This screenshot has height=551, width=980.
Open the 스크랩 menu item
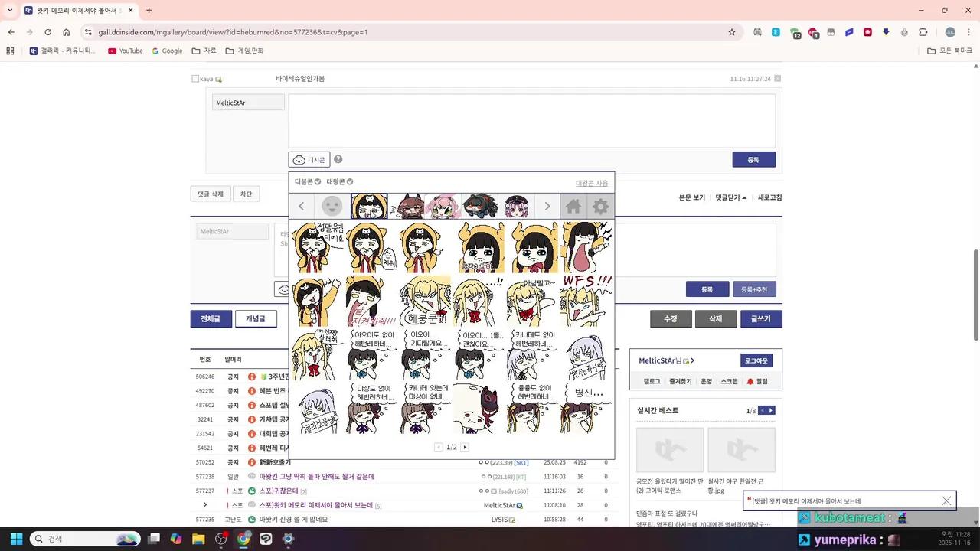(x=729, y=381)
